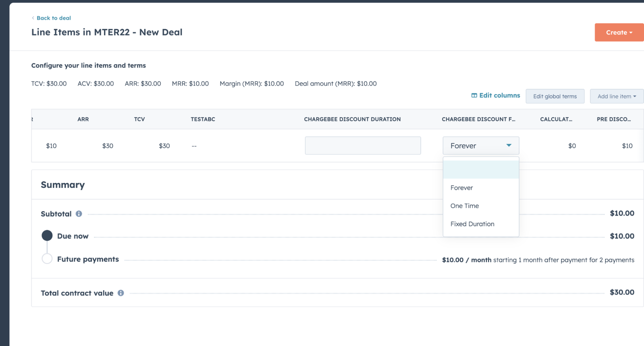Image resolution: width=644 pixels, height=346 pixels.
Task: Click the info icon beside Total contract value
Action: (x=121, y=293)
